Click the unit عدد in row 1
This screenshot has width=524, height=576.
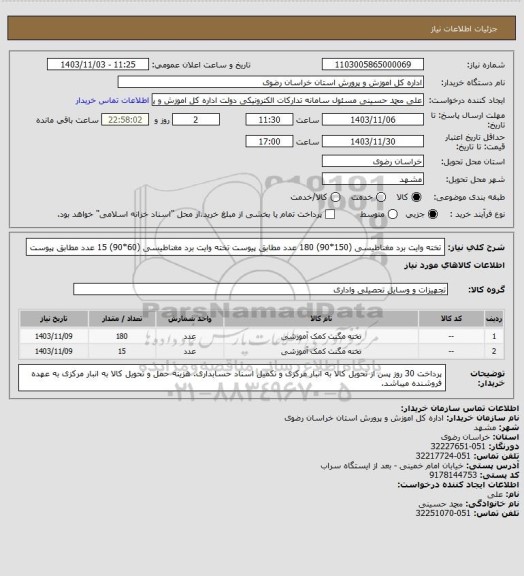click(190, 336)
